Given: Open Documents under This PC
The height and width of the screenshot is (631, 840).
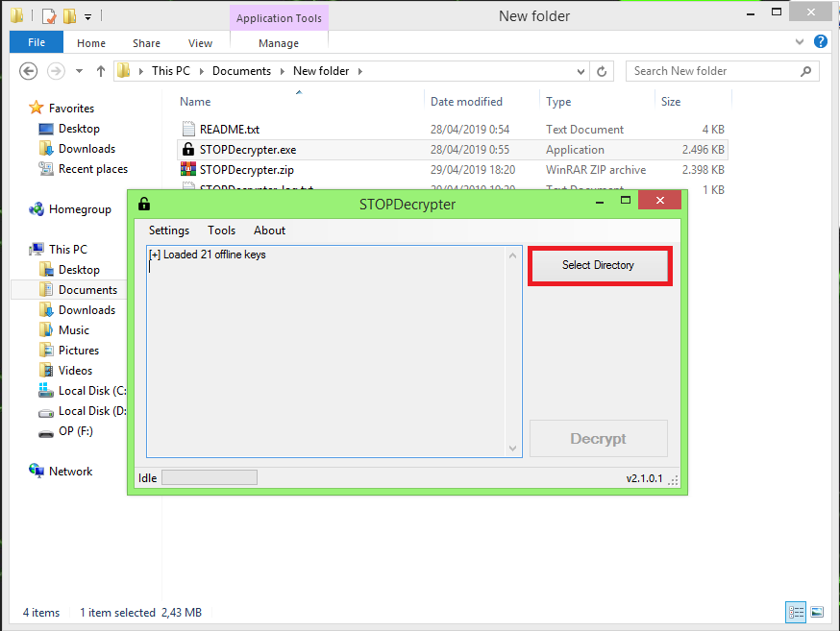Looking at the screenshot, I should tap(87, 290).
